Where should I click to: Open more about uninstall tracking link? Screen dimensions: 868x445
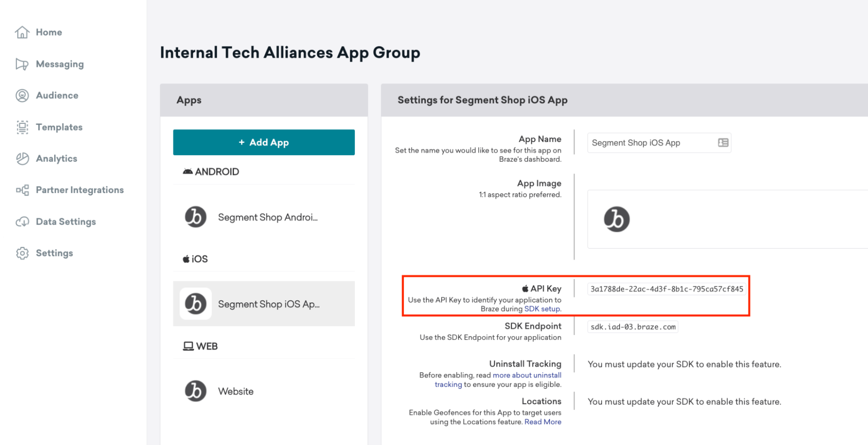tap(527, 375)
